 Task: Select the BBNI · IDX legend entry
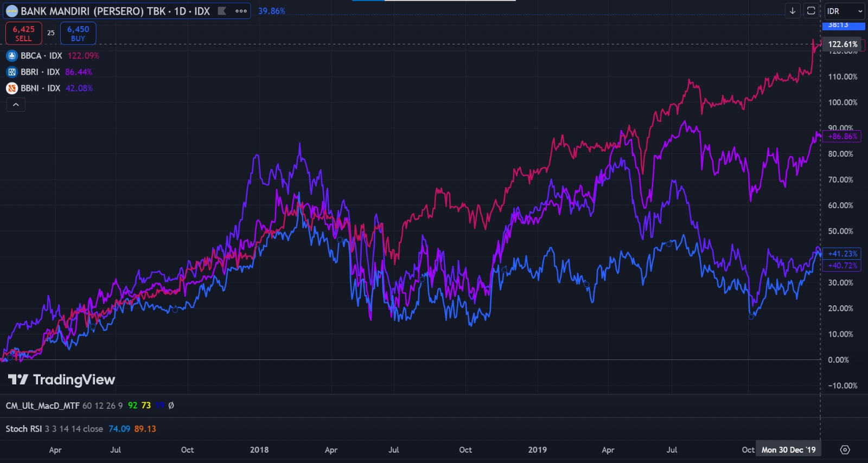[41, 88]
